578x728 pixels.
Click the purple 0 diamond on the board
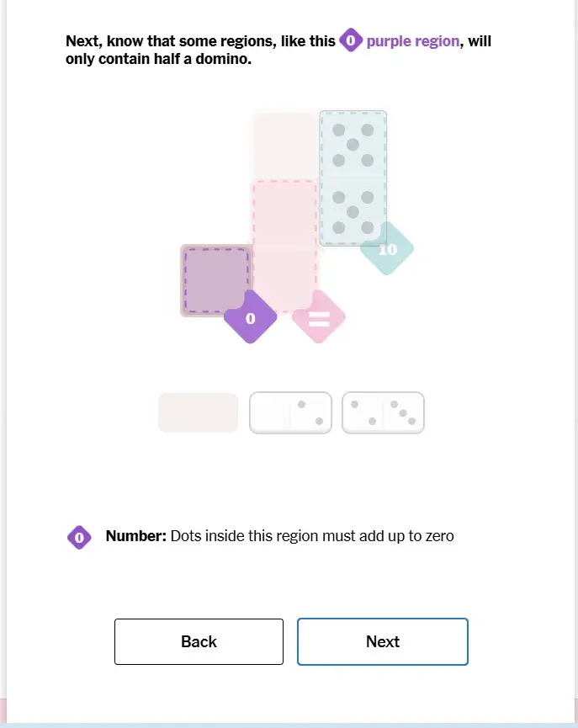[250, 318]
